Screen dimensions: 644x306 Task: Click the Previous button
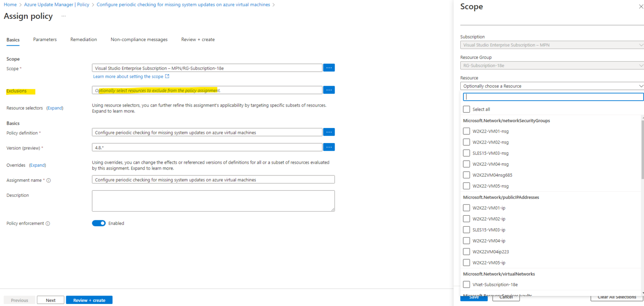(19, 300)
